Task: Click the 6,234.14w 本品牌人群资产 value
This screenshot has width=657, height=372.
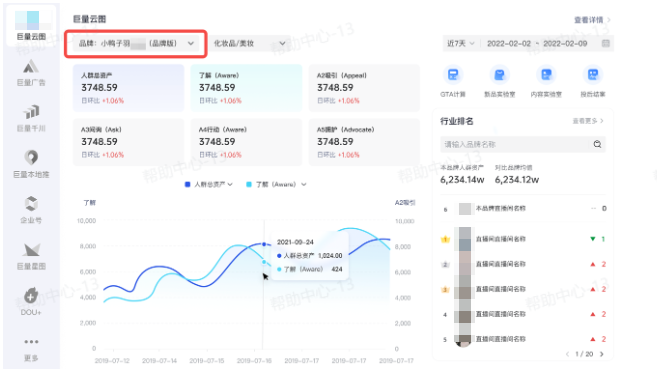Action: (462, 180)
